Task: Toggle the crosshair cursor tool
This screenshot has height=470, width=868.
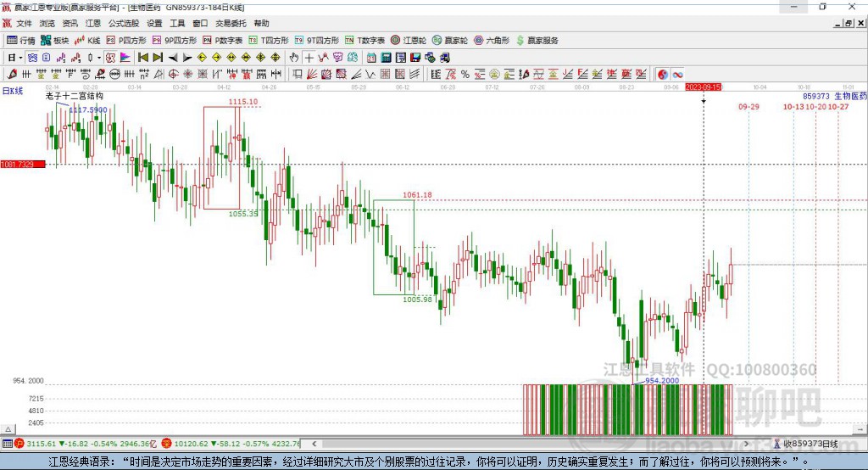Action: pos(309,58)
